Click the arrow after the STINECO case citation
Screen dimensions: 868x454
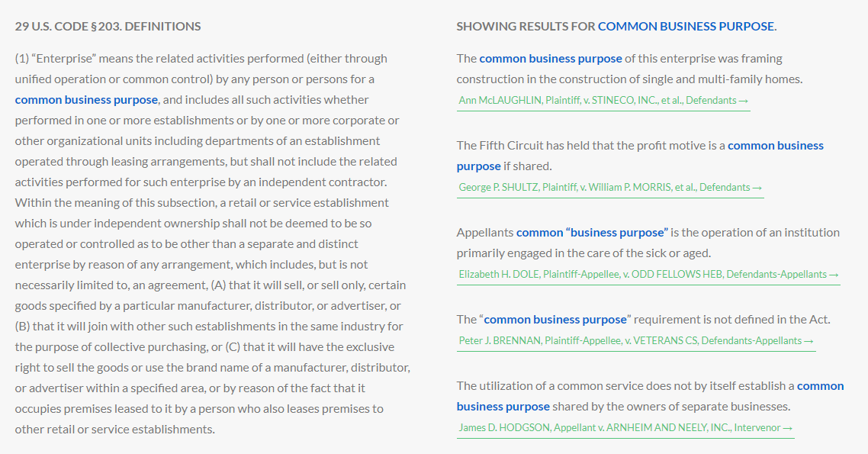click(x=743, y=101)
